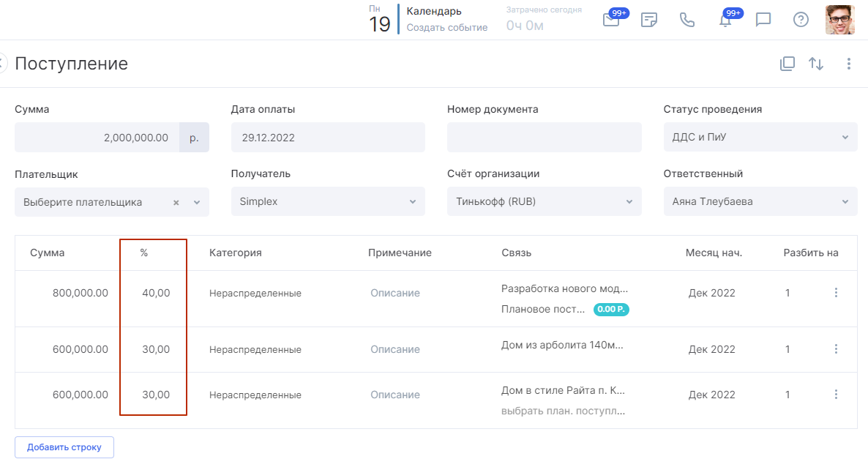The image size is (868, 470).
Task: Click the Номер документа input field
Action: pos(544,137)
